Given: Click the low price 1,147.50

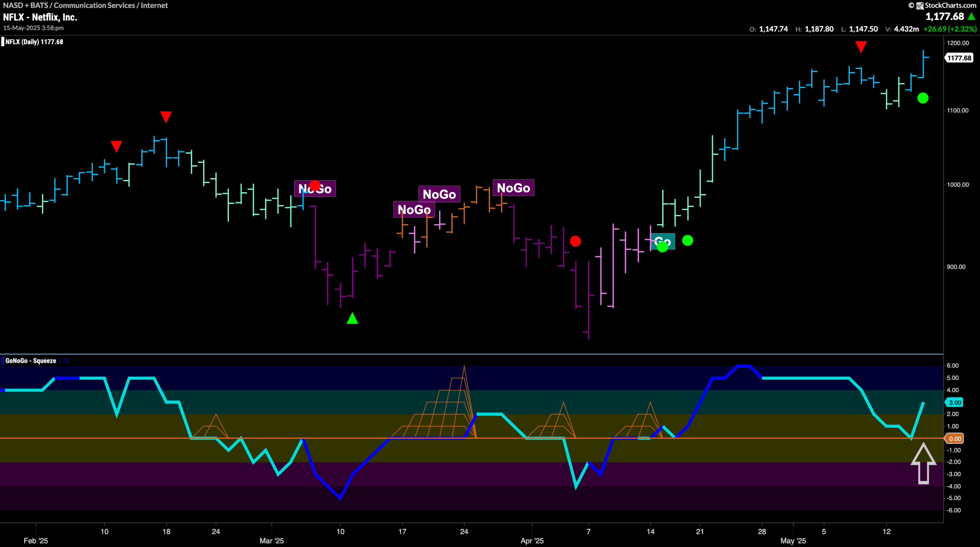Looking at the screenshot, I should tap(863, 29).
